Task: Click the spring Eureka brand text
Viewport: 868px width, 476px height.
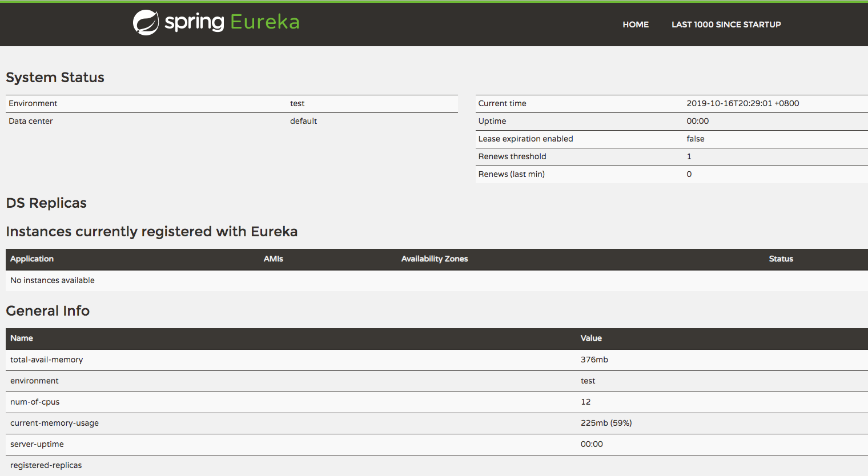Action: [232, 22]
